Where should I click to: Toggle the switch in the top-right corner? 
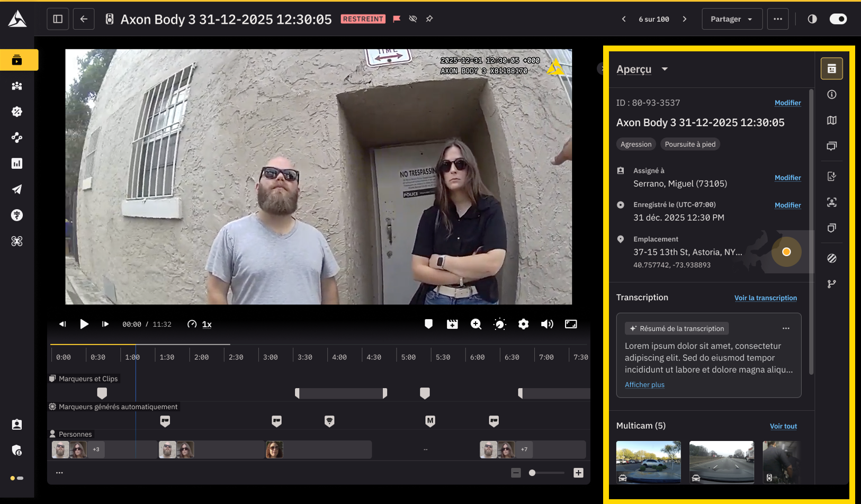point(838,19)
